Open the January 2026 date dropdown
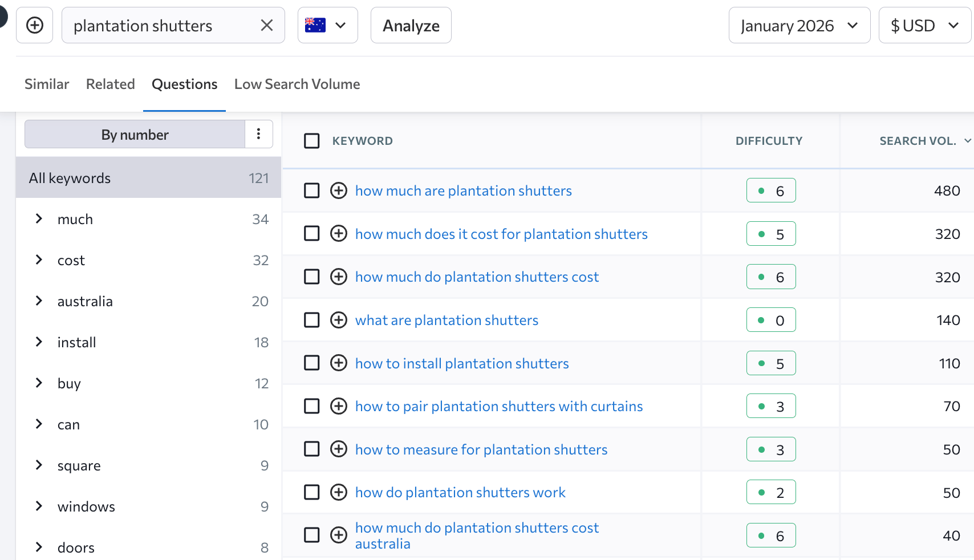Image resolution: width=974 pixels, height=560 pixels. pos(799,25)
